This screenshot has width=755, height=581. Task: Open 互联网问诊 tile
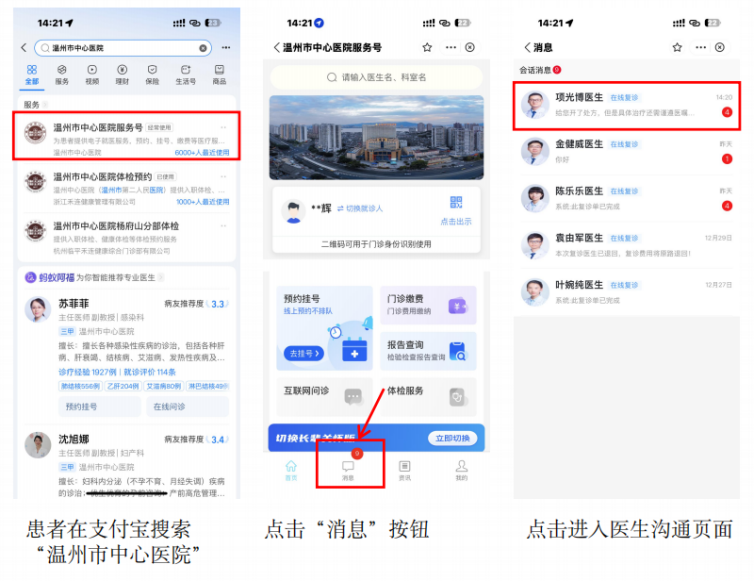click(x=324, y=397)
